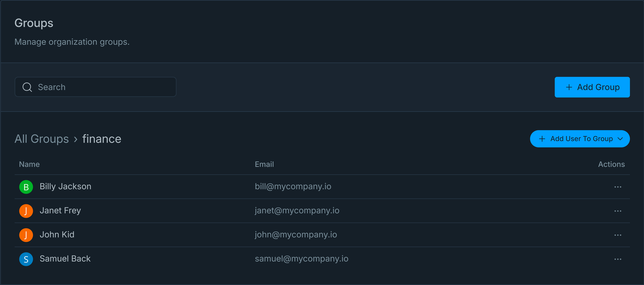Open the actions menu for Billy Jackson
This screenshot has width=644, height=285.
pyautogui.click(x=617, y=187)
